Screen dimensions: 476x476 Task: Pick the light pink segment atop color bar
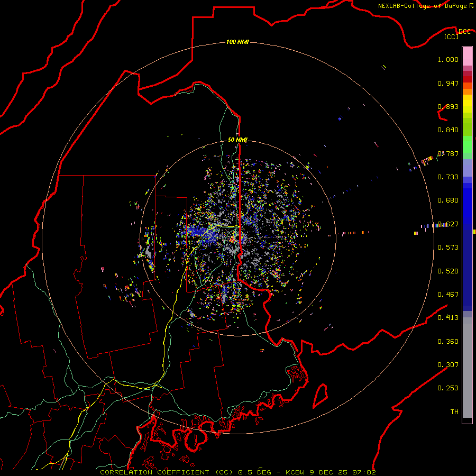click(467, 57)
